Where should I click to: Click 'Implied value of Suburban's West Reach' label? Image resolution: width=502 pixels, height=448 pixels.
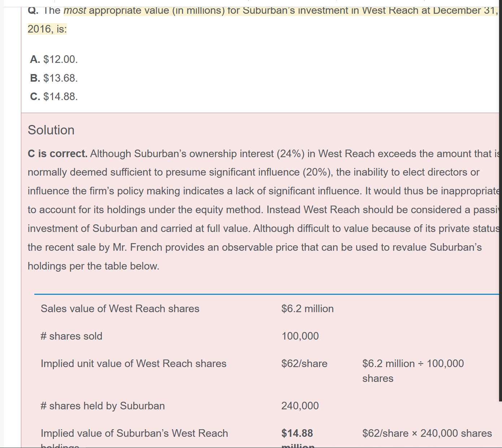click(x=134, y=433)
